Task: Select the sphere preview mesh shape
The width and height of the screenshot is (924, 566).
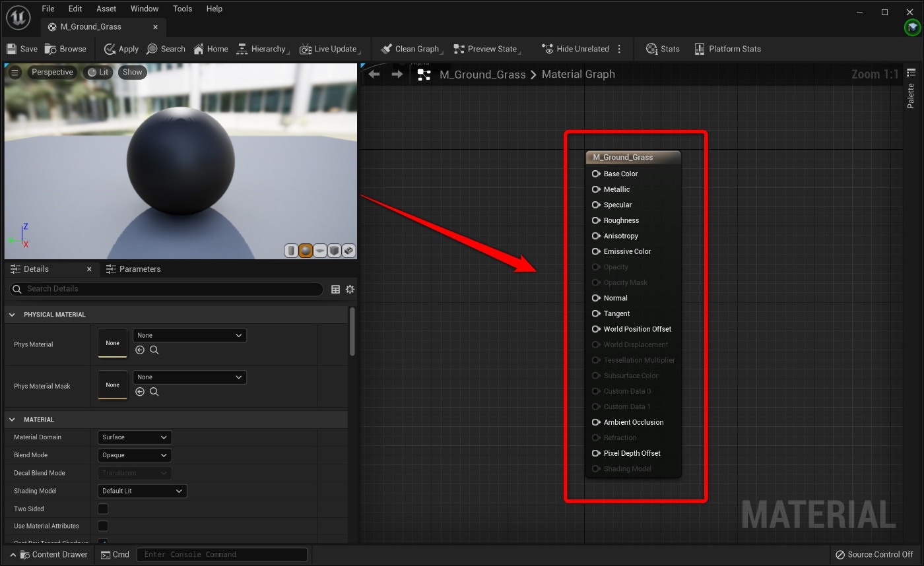Action: (305, 251)
